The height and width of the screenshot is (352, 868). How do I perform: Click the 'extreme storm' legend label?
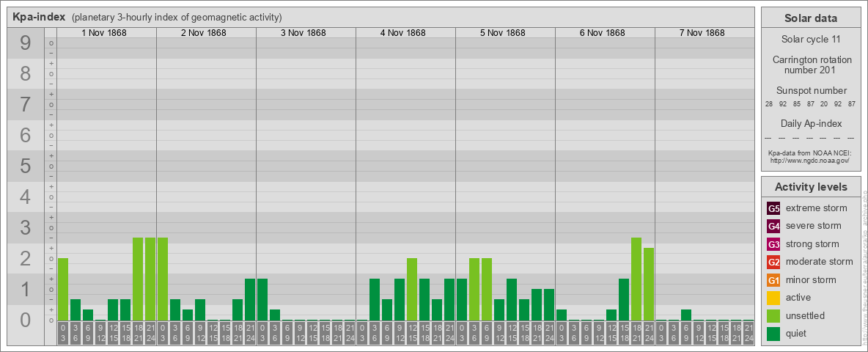[x=817, y=208]
